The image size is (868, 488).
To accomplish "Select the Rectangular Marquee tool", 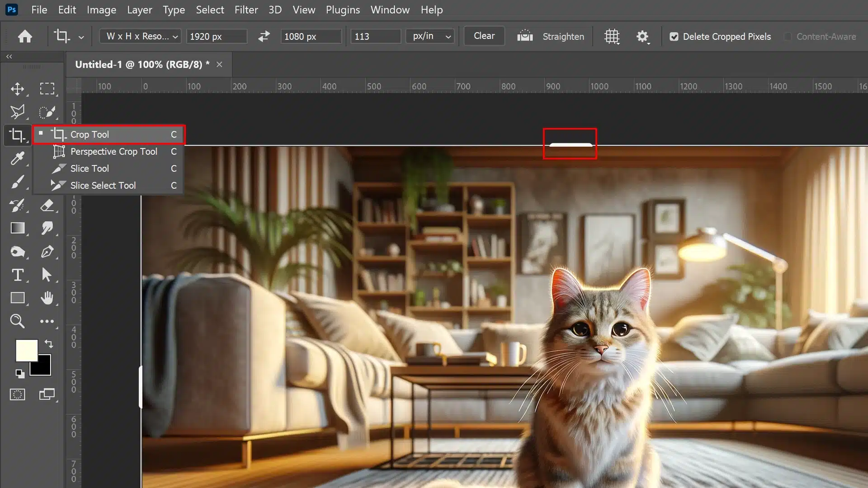I will [47, 89].
